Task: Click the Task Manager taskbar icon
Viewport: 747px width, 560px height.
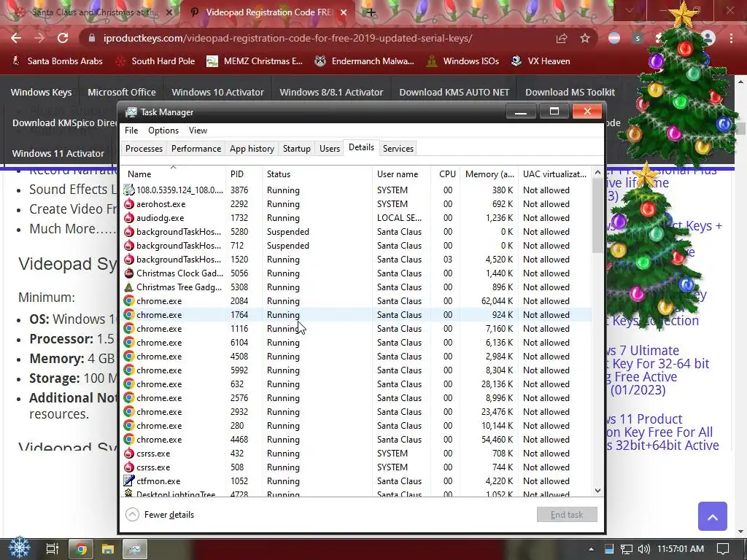Action: point(135,549)
